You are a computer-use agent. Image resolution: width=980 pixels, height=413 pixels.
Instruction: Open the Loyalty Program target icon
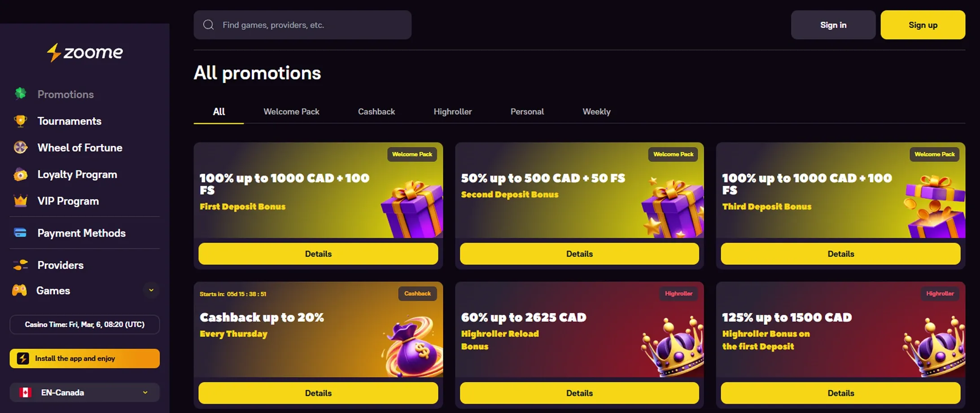[x=20, y=174]
